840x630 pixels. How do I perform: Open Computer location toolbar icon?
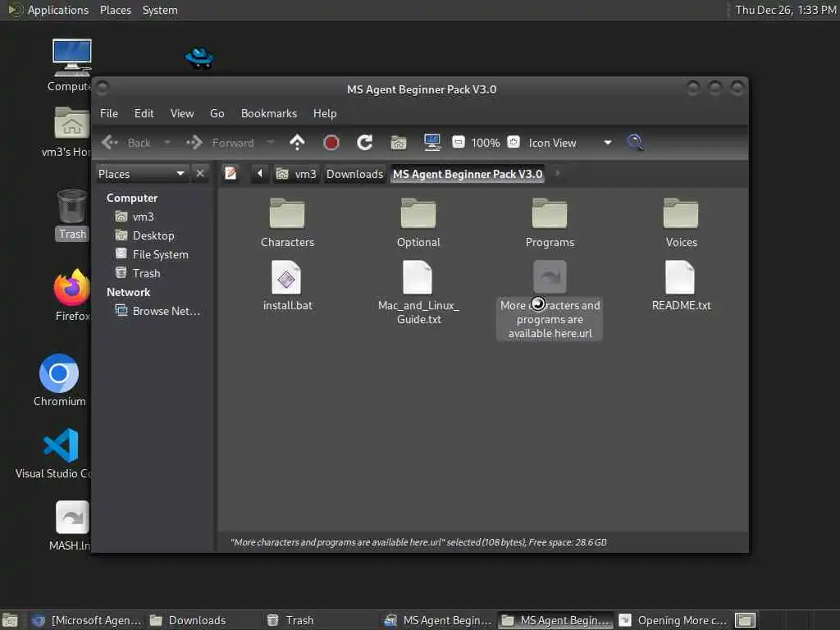coord(431,143)
